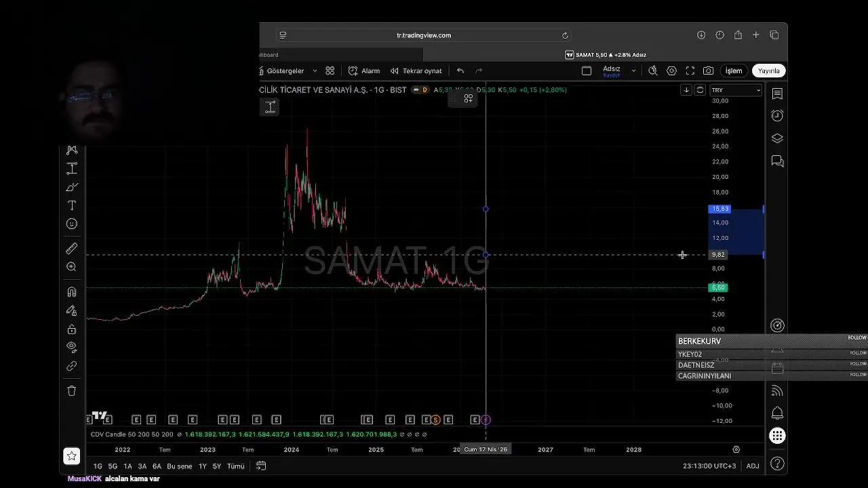Toggle hide all drawings eye icon
This screenshot has width=868, height=488.
[72, 347]
